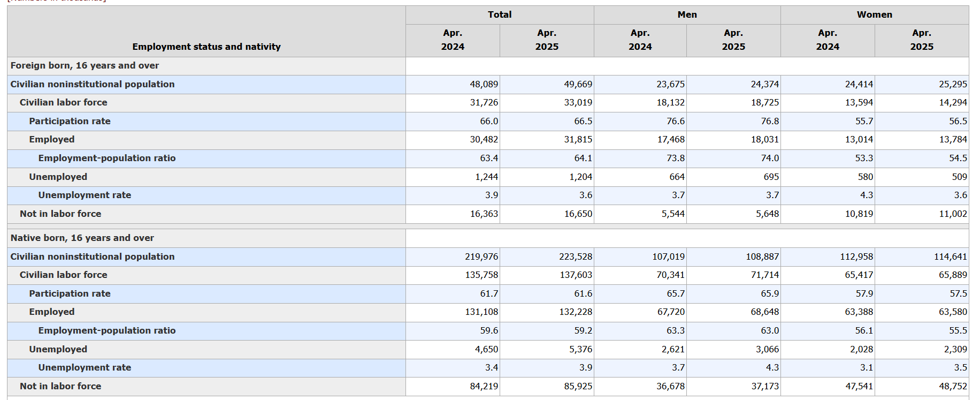Click "Not in labor force" label in Foreign born section

tap(60, 214)
